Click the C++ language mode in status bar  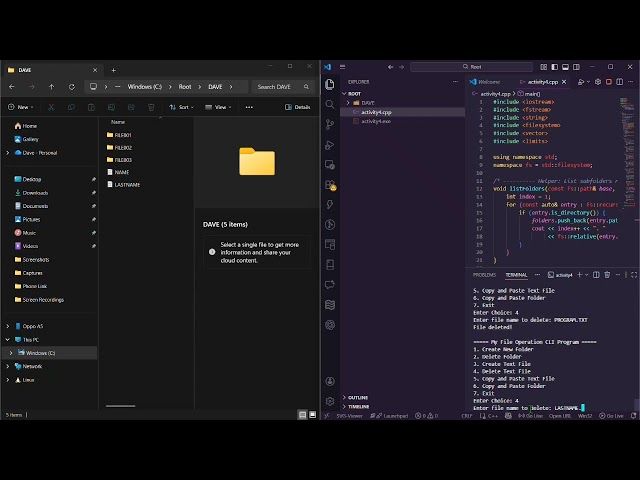point(493,416)
